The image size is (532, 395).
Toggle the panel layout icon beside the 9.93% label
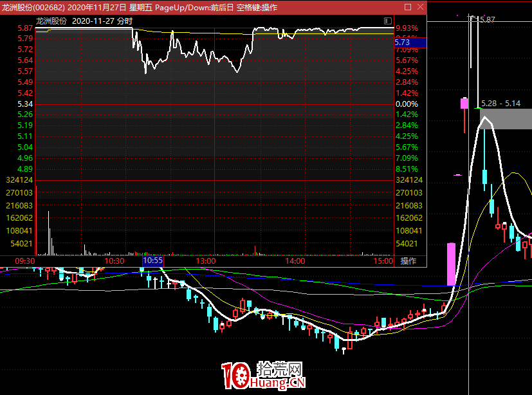(x=388, y=21)
